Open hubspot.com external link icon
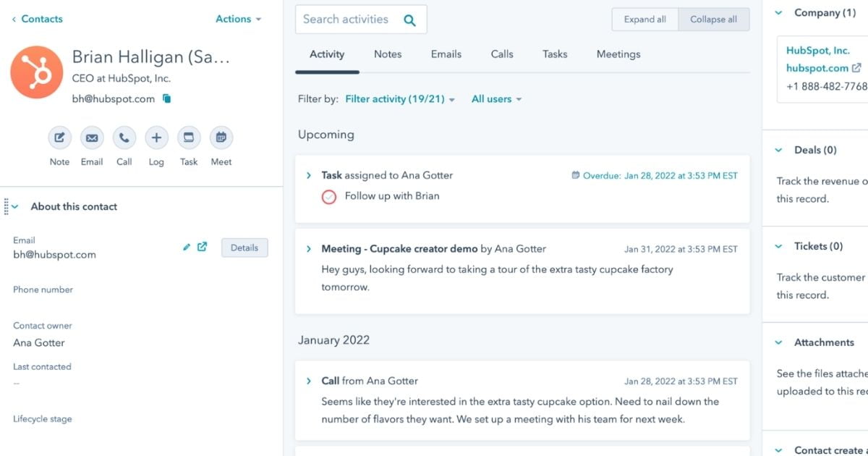868x456 pixels. tap(856, 68)
